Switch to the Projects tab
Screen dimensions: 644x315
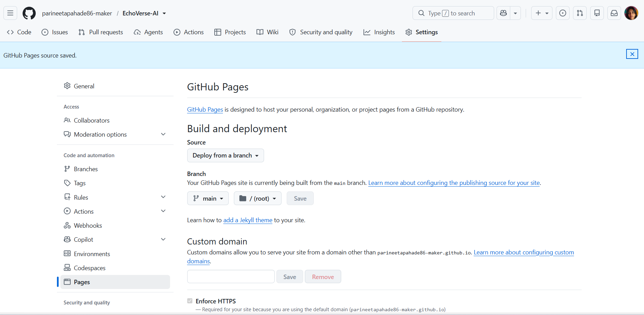point(230,32)
